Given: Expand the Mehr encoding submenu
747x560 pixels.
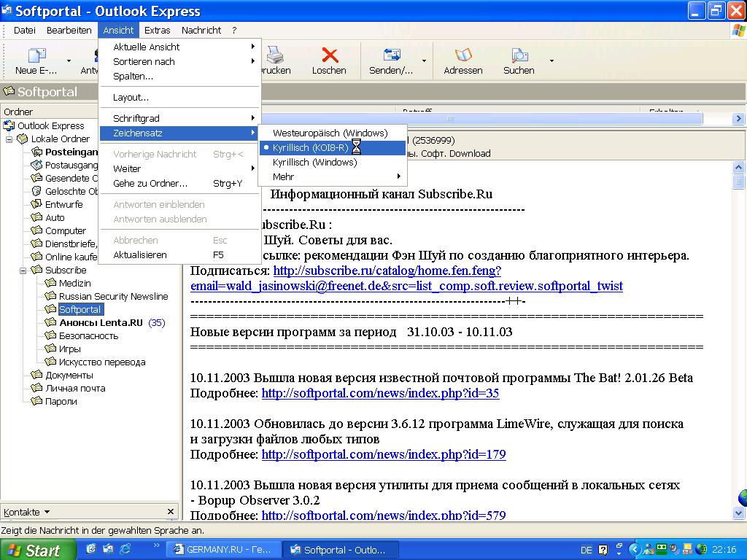Looking at the screenshot, I should (333, 176).
